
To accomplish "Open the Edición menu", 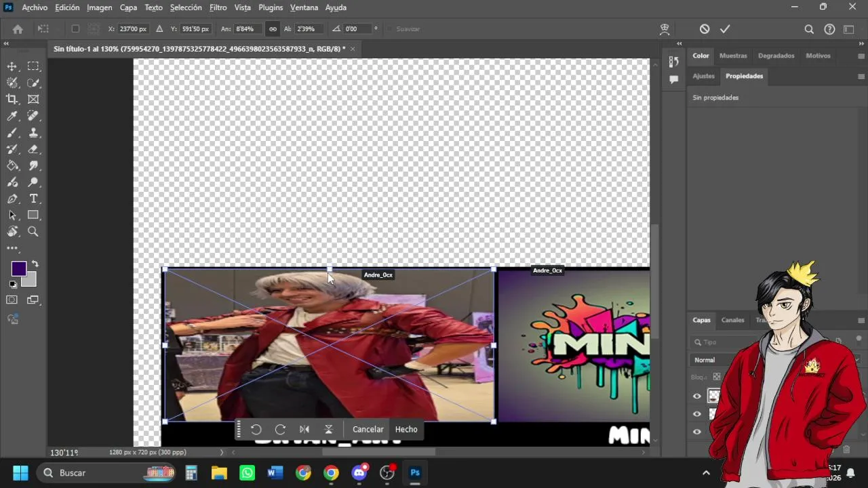I will [67, 7].
